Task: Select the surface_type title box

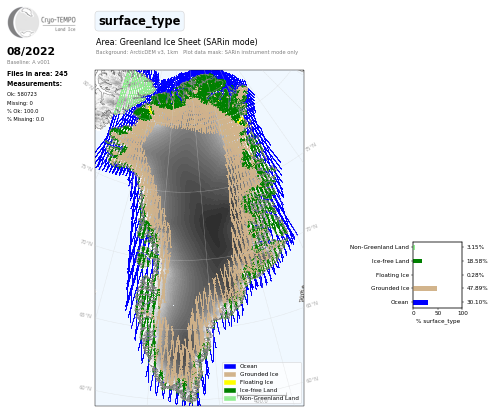Action: coord(140,21)
